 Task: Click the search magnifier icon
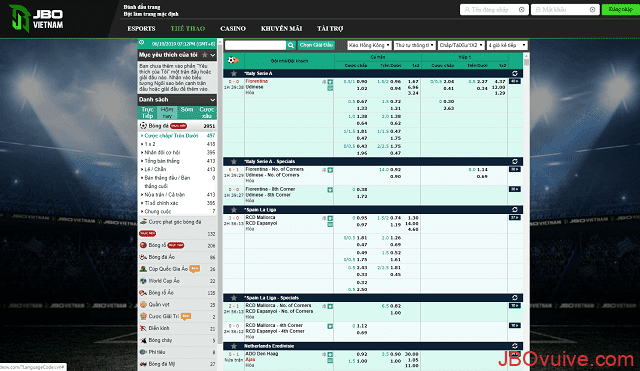291,45
